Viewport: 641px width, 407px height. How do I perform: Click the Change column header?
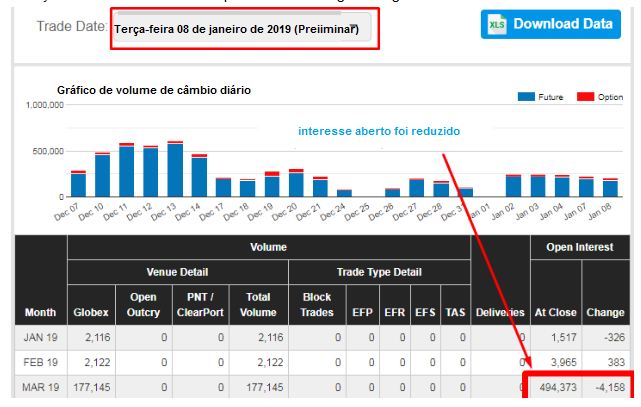pos(603,312)
